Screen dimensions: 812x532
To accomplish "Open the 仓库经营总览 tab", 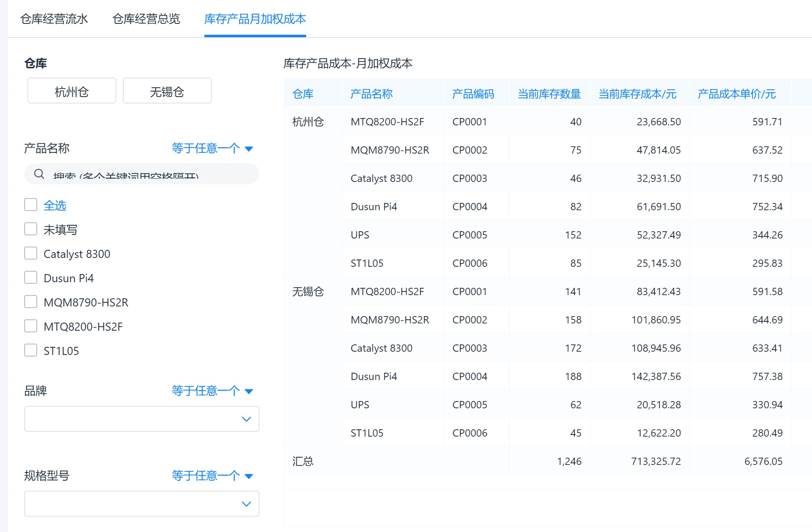I will click(146, 19).
